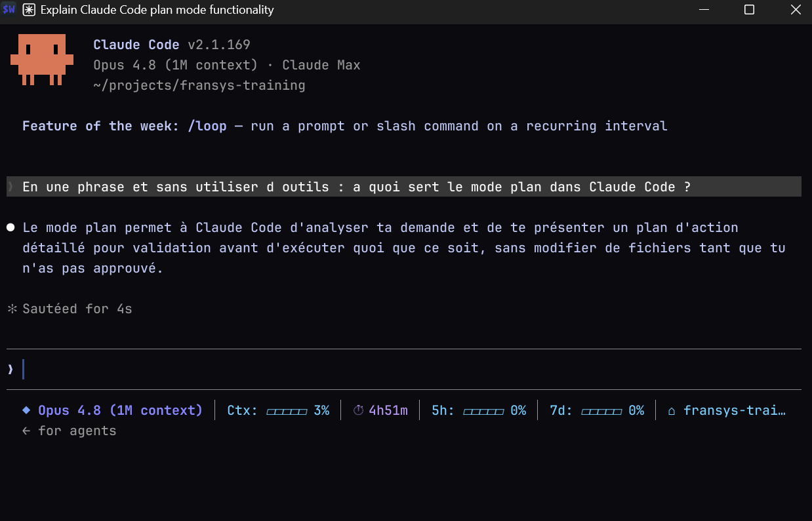This screenshot has height=521, width=812.
Task: Click response line 'n'as pas approuvé.'
Action: pos(92,269)
